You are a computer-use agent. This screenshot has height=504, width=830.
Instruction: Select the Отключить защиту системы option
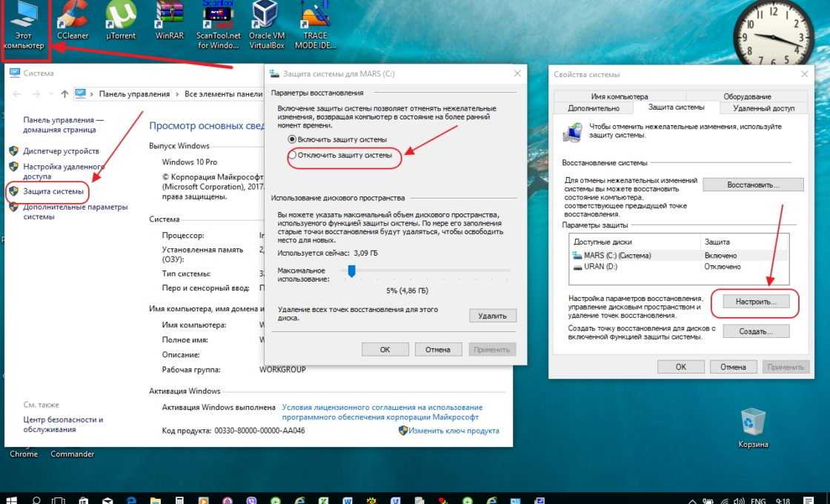click(x=293, y=155)
